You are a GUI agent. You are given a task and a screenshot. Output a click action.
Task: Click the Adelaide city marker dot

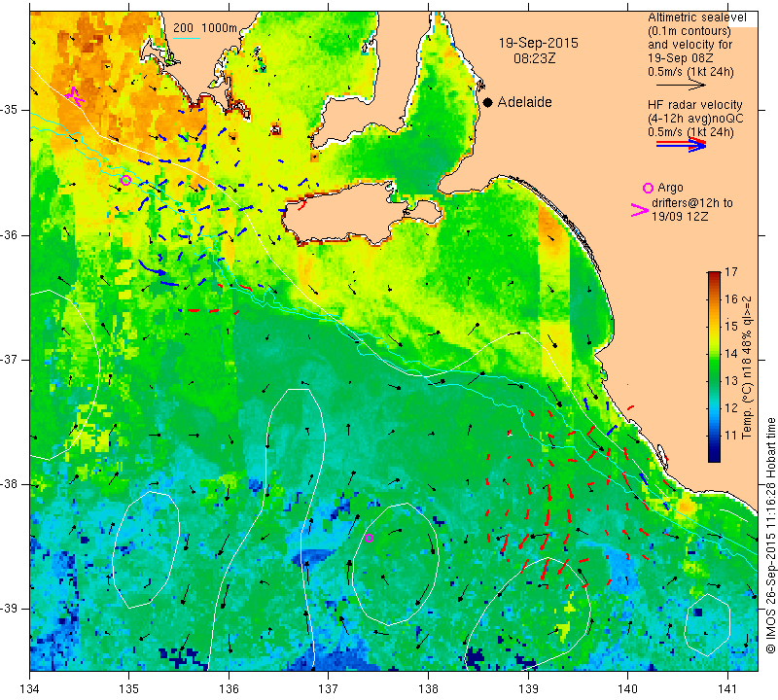point(488,102)
